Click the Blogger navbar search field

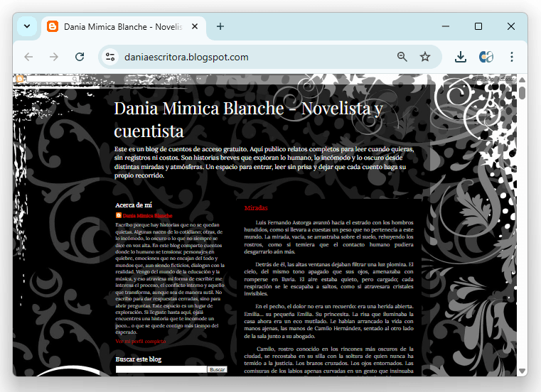coord(49,79)
